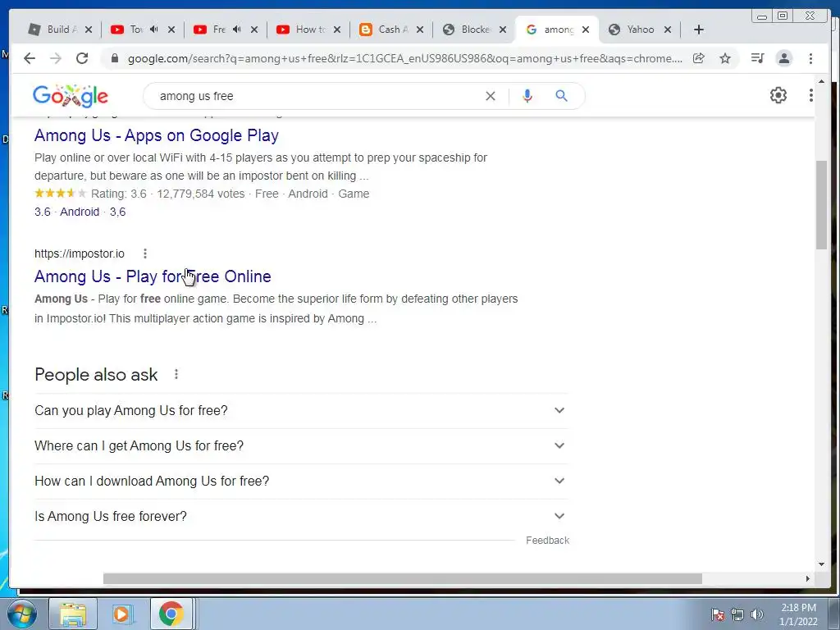
Task: Open the options dots beside the settings gear
Action: tap(811, 95)
